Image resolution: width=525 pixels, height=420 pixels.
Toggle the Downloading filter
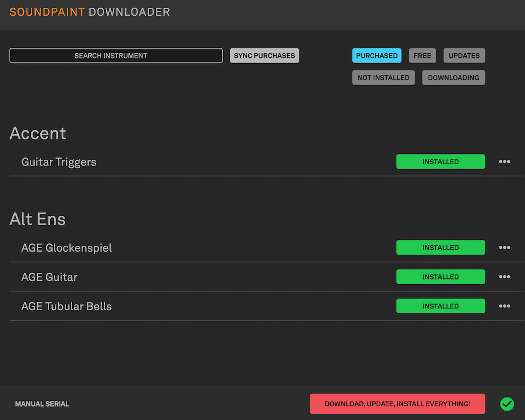point(453,78)
